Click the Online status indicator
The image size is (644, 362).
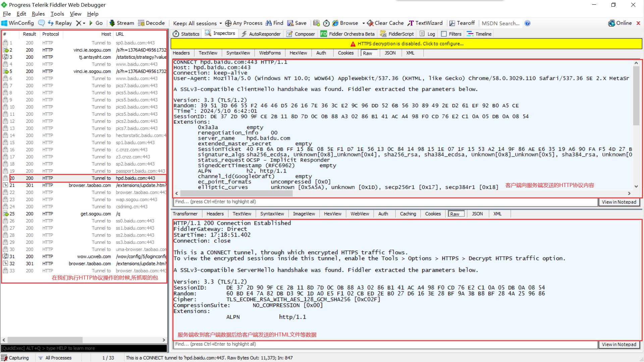(x=620, y=23)
